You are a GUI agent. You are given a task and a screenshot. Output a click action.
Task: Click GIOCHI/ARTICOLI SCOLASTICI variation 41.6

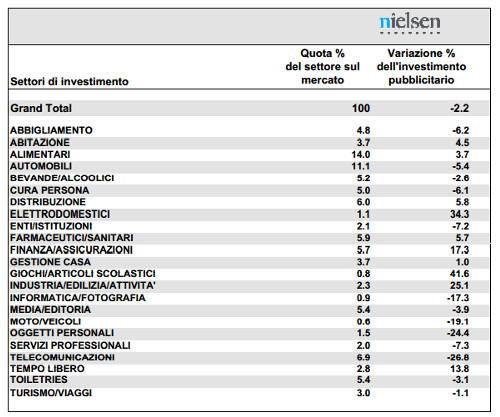click(460, 274)
